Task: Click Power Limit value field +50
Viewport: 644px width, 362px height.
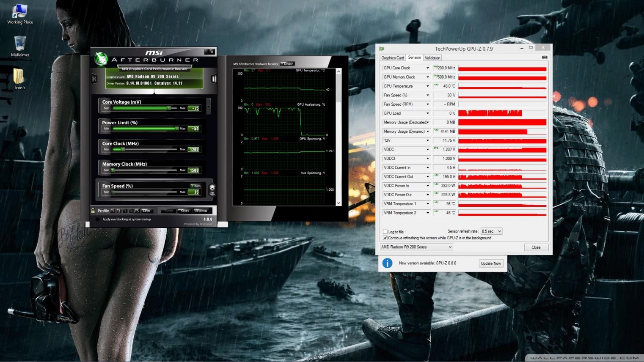Action: (194, 129)
